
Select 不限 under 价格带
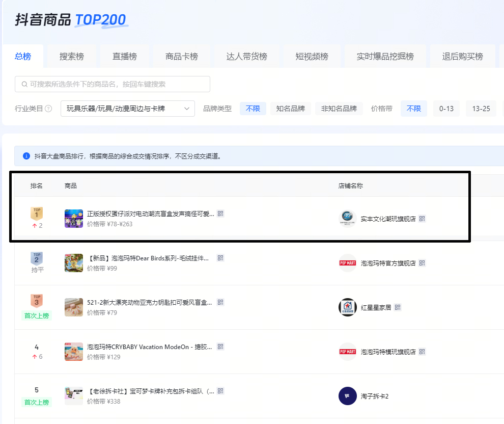(x=414, y=109)
